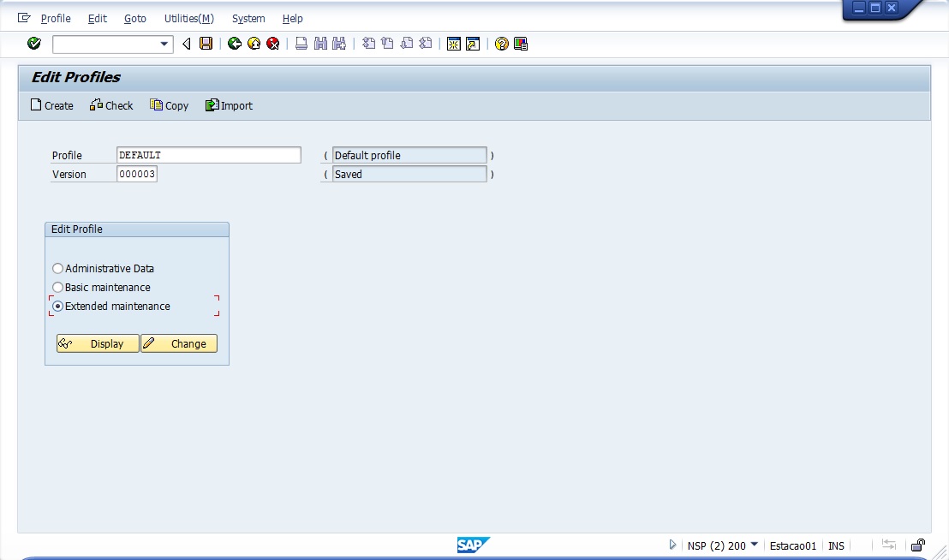The image size is (949, 560).
Task: Click the Create New Session icon
Action: pos(454,44)
